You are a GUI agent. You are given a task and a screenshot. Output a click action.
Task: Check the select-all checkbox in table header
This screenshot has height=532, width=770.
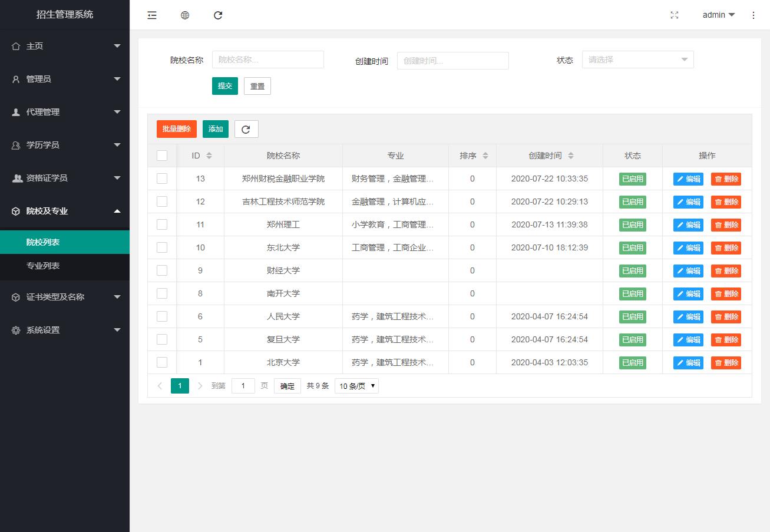coord(162,156)
